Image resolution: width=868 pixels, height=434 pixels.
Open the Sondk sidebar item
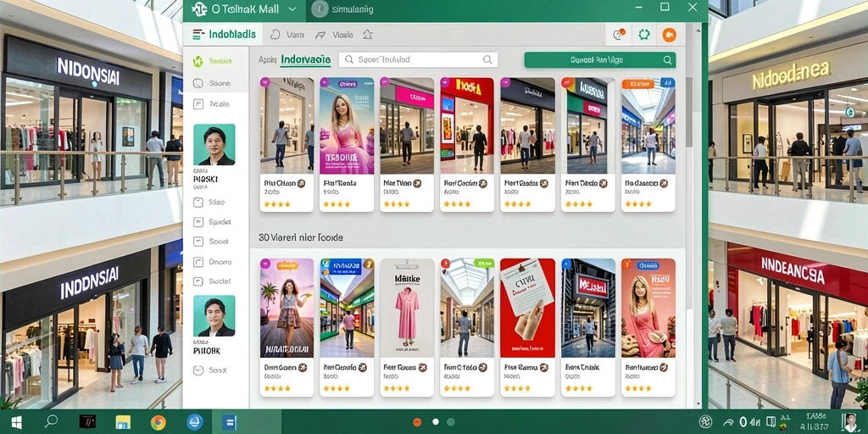pos(210,370)
